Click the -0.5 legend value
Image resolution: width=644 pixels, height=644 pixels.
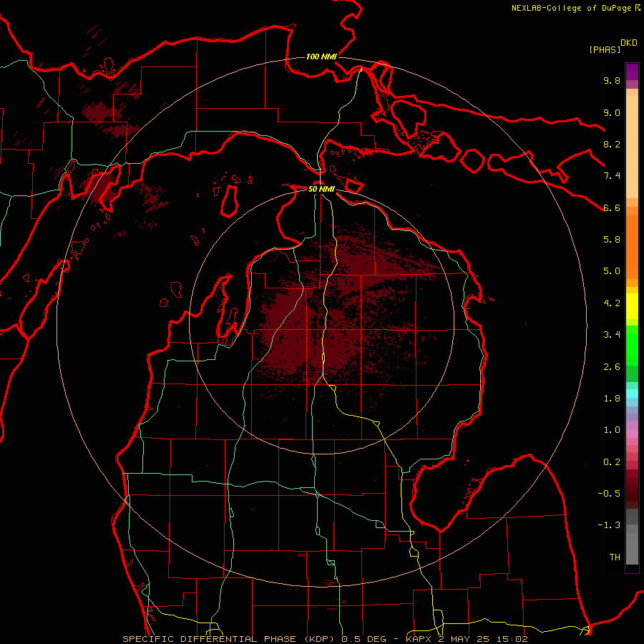click(x=609, y=494)
